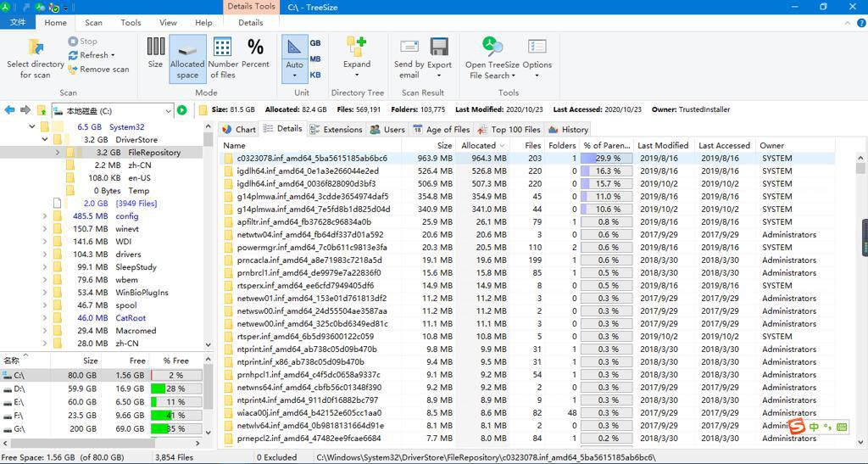Viewport: 868px width, 464px height.
Task: Click Remove scan button
Action: point(98,70)
